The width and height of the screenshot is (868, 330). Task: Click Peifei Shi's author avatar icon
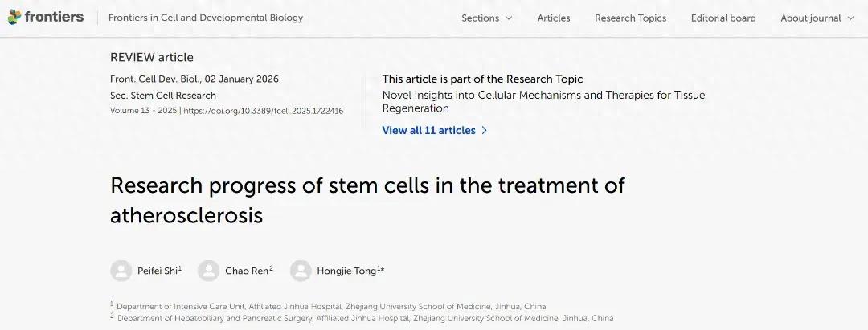pyautogui.click(x=121, y=271)
